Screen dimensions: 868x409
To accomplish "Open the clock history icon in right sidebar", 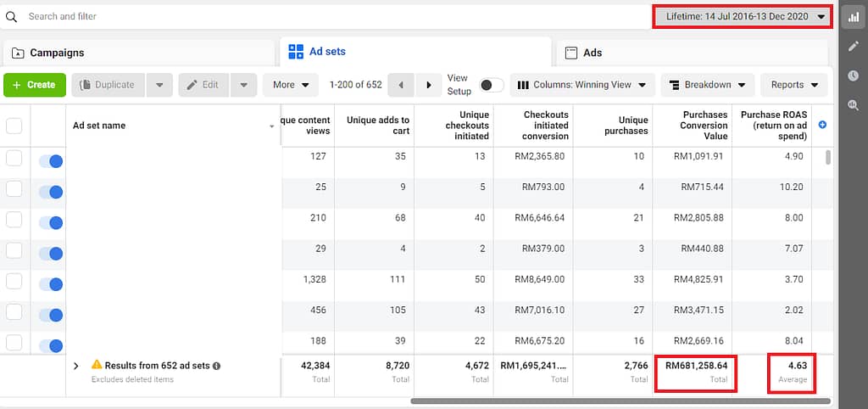I will pos(853,76).
